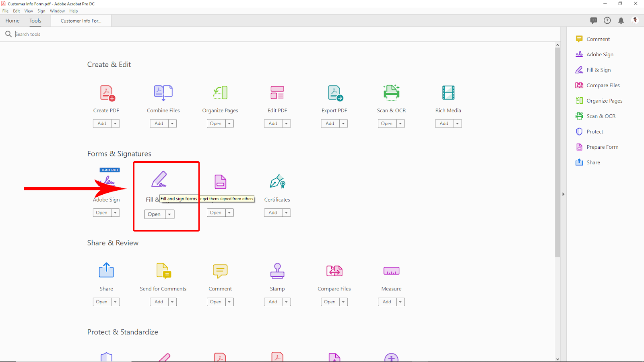Open Share shortcut in right panel
Image resolution: width=644 pixels, height=362 pixels.
point(588,162)
